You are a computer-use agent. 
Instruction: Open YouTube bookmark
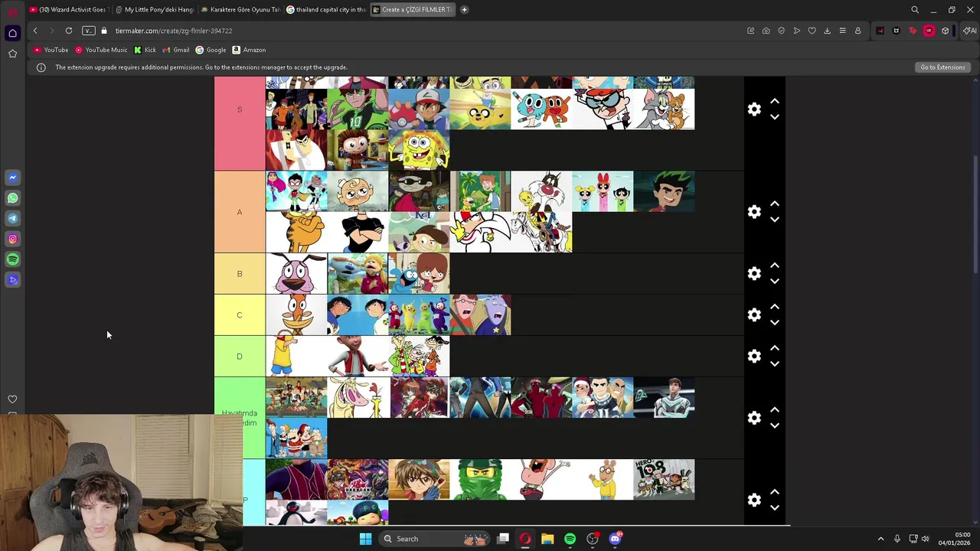tap(51, 50)
